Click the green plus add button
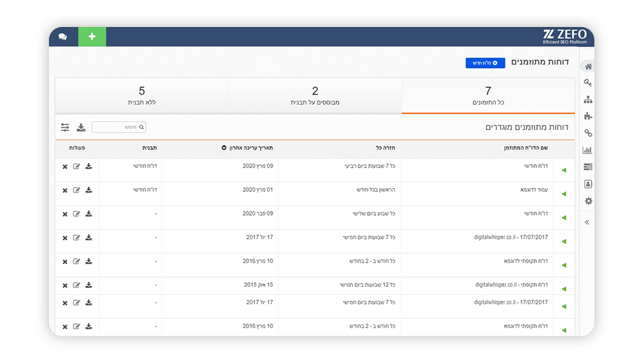 coord(92,37)
